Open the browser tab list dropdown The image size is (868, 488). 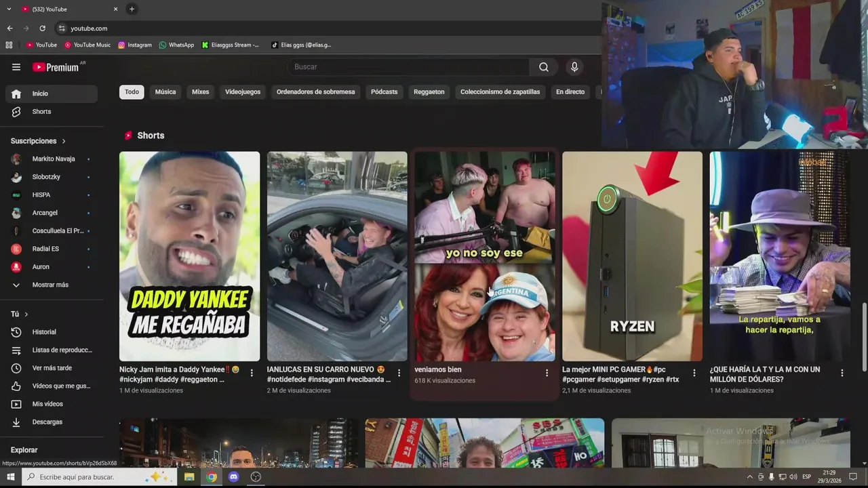click(x=9, y=9)
